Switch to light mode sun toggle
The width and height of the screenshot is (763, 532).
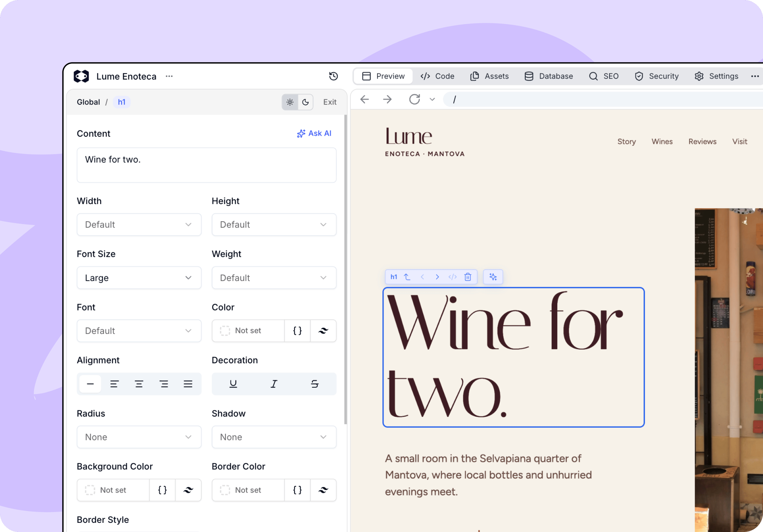click(290, 102)
